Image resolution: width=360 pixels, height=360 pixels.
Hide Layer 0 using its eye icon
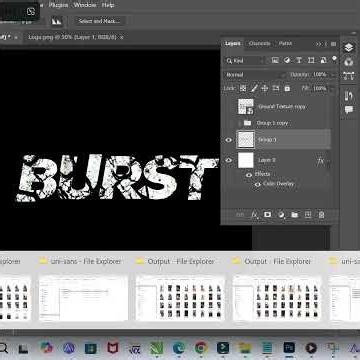tap(228, 160)
